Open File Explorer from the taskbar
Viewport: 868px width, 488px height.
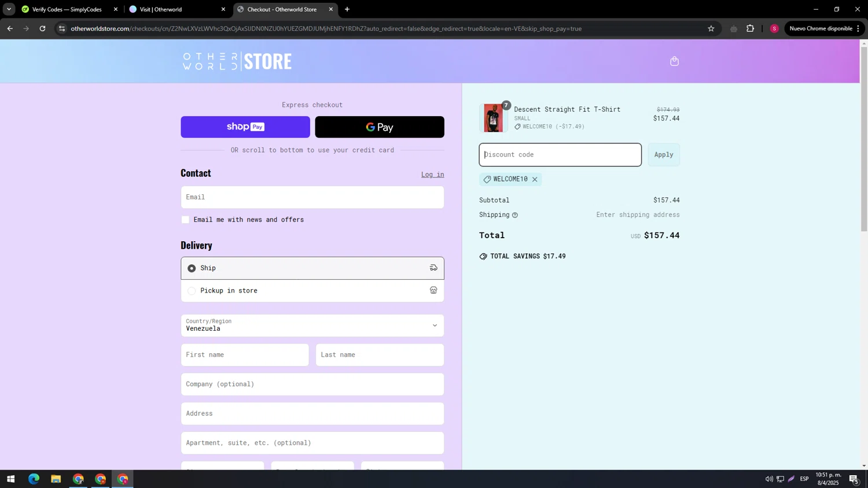coord(56,479)
